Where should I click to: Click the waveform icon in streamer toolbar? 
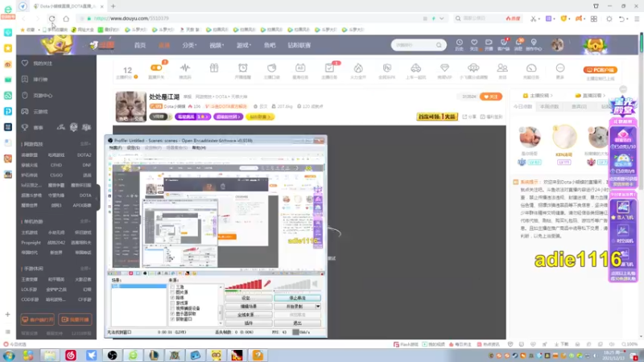tap(185, 68)
